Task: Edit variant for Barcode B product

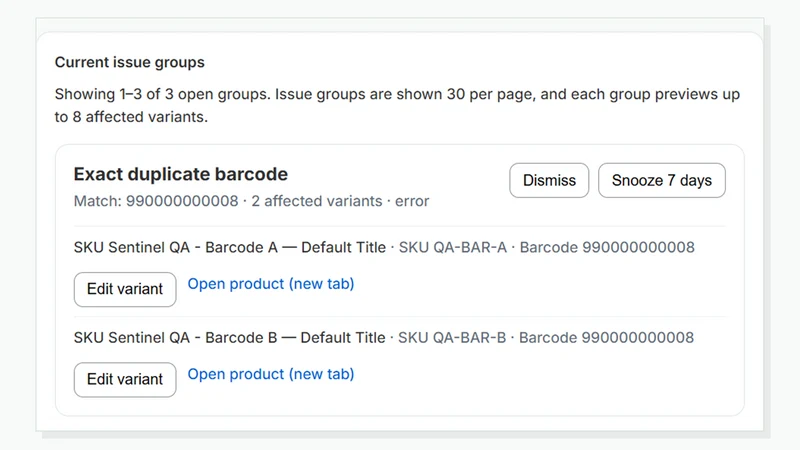Action: coord(125,380)
